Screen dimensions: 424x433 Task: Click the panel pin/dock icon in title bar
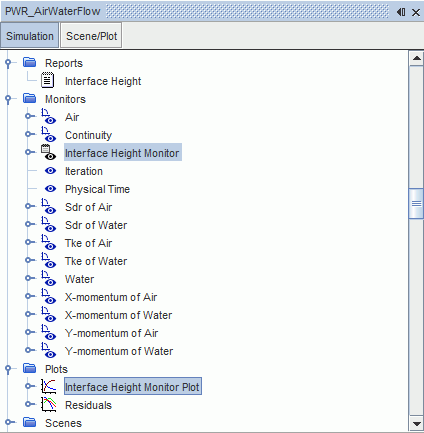(x=401, y=12)
